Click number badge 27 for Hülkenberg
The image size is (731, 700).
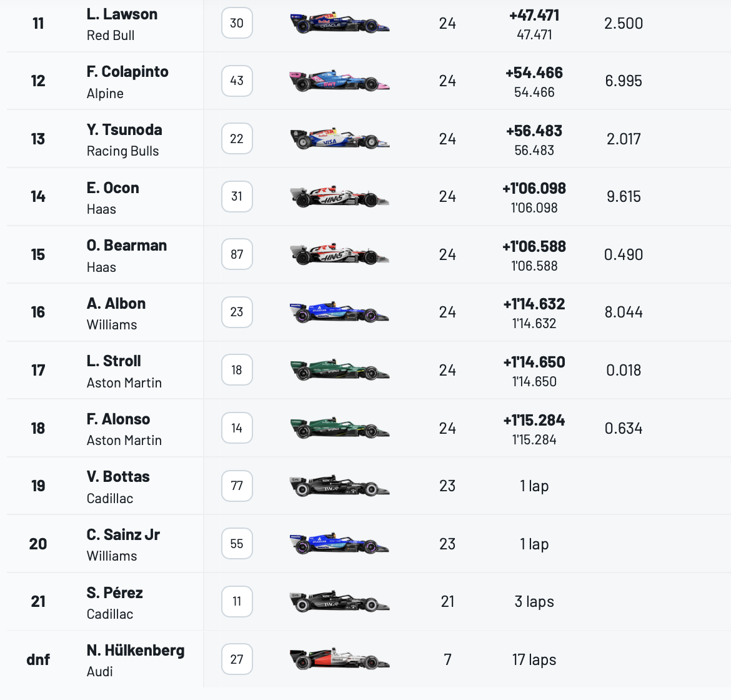pos(237,659)
